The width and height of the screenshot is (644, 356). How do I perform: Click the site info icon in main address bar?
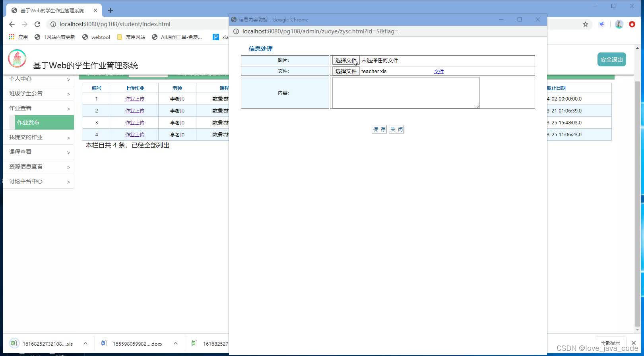(53, 24)
